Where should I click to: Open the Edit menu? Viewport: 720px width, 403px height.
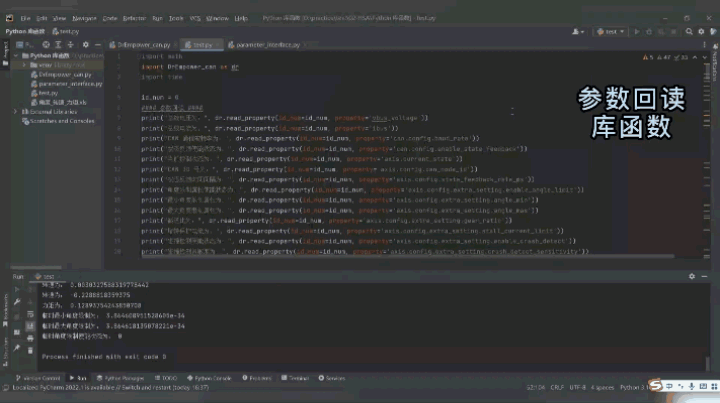(x=42, y=18)
